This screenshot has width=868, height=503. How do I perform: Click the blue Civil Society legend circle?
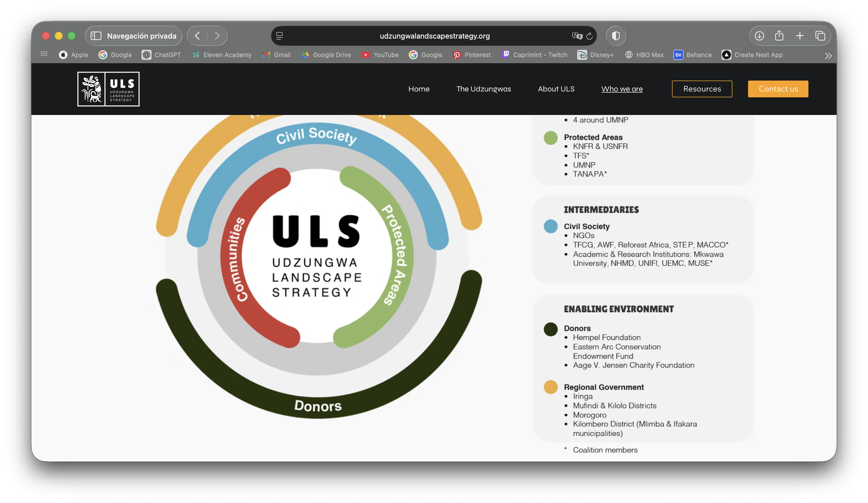pyautogui.click(x=550, y=226)
